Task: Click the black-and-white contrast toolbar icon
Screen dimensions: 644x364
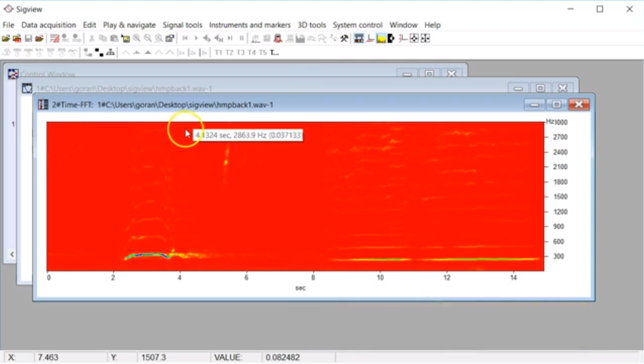Action: point(392,39)
